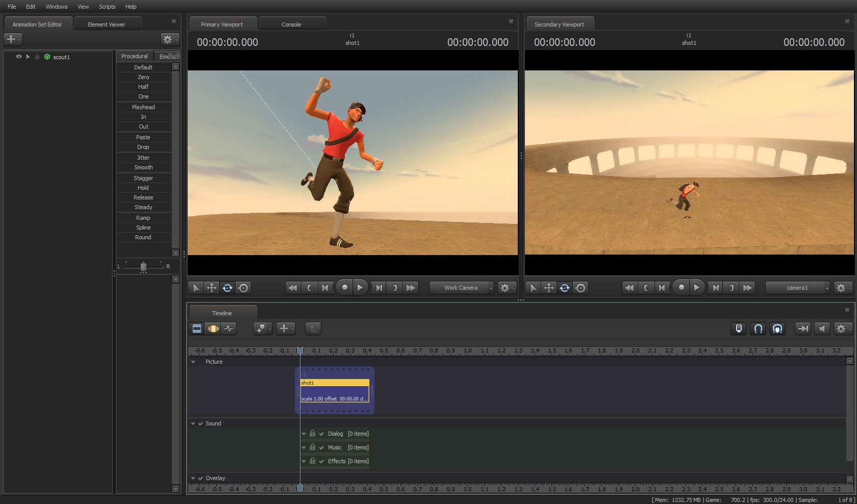Switch to the Element Viewer tab
The height and width of the screenshot is (504, 857).
coord(106,24)
